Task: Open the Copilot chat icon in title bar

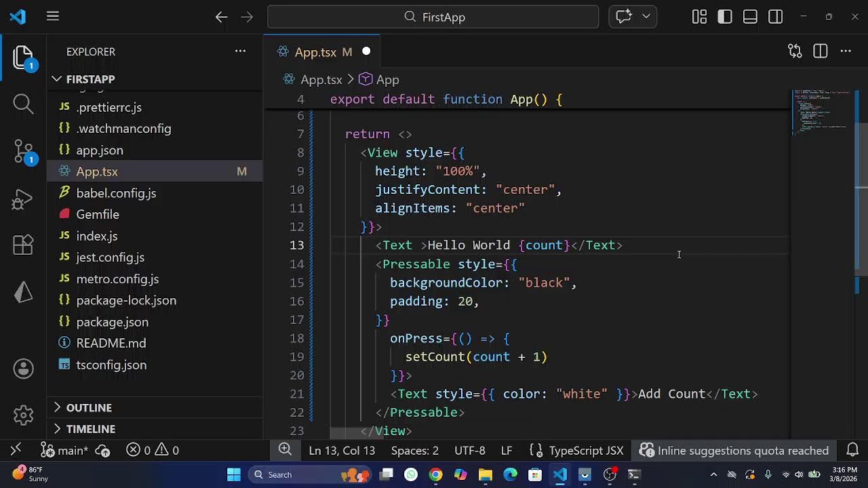Action: click(624, 17)
